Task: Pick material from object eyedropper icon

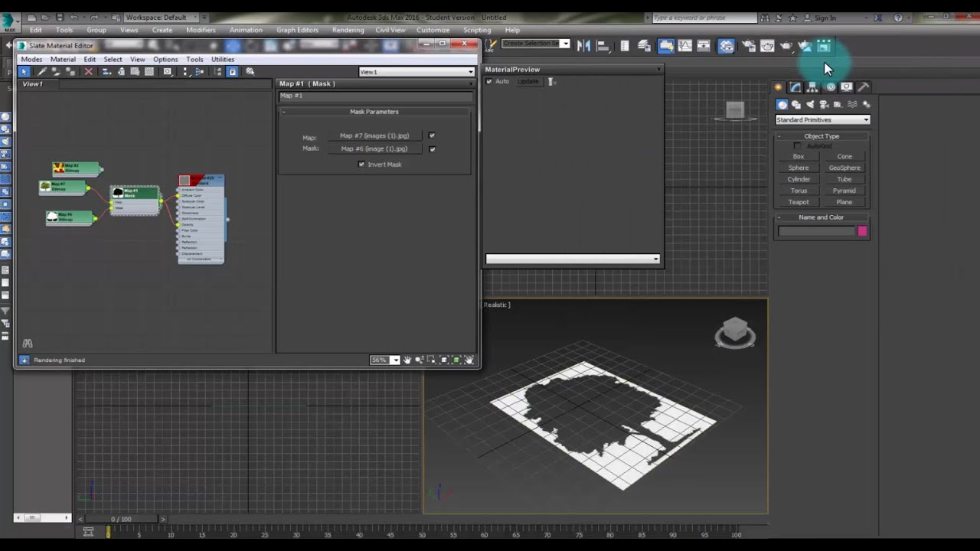Action: pyautogui.click(x=42, y=71)
